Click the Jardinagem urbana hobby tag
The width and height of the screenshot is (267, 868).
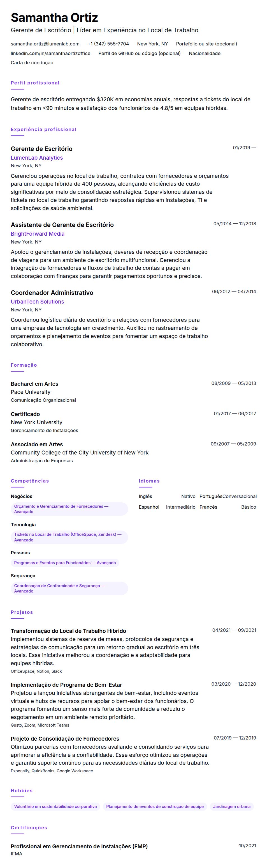pyautogui.click(x=232, y=807)
